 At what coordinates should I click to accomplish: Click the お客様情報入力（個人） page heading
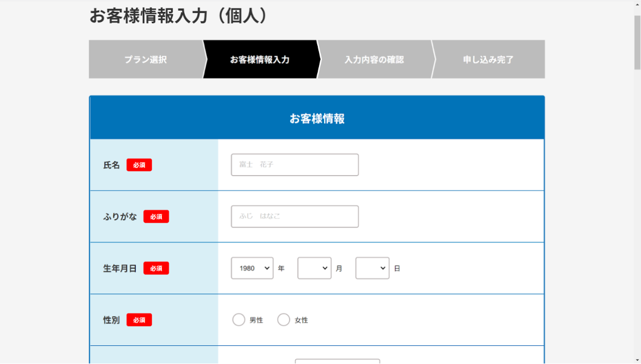(178, 16)
